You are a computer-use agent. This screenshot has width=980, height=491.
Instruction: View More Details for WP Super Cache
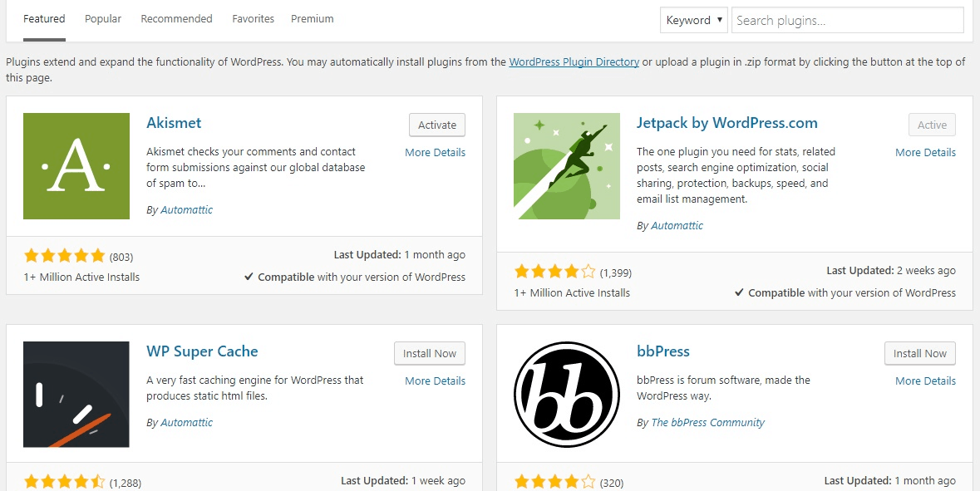point(435,381)
